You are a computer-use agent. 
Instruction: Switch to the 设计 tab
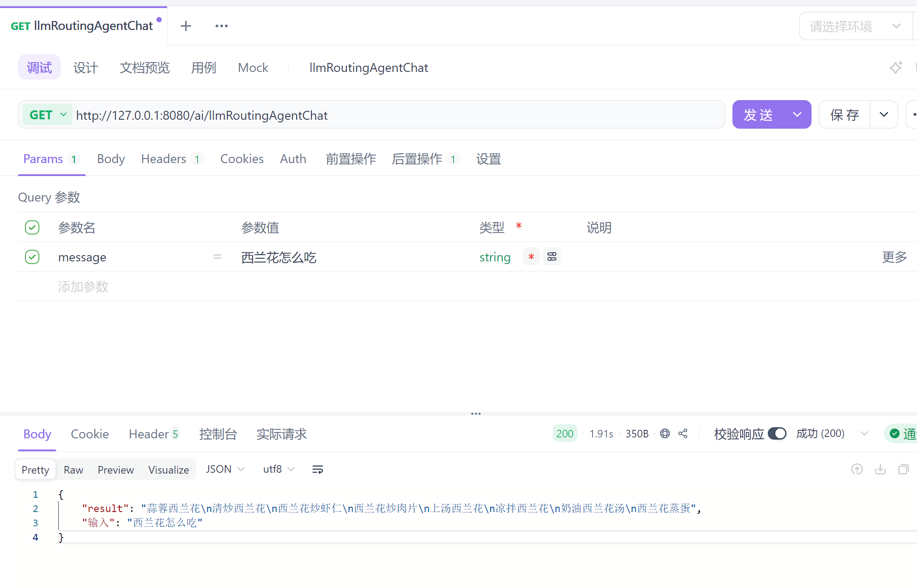click(x=86, y=67)
